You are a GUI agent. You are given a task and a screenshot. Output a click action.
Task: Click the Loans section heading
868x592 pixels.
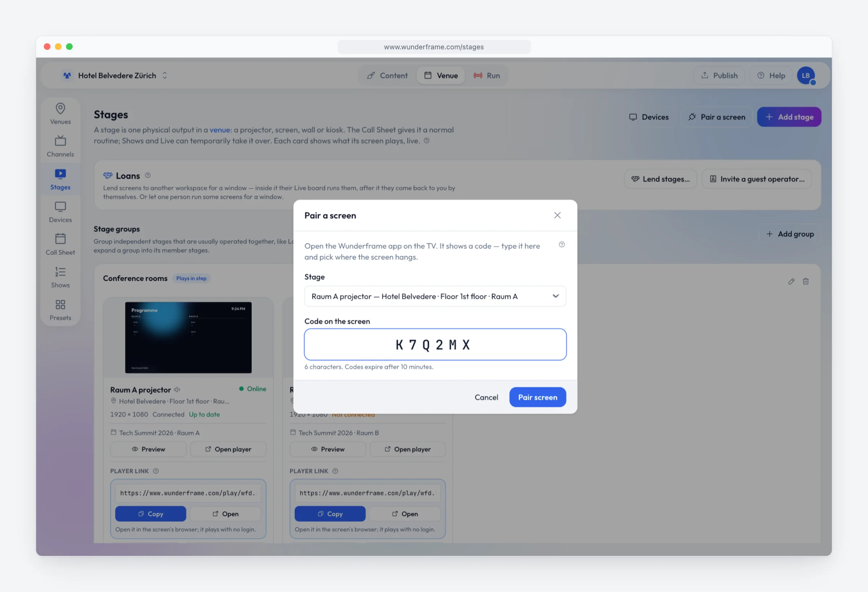[128, 176]
